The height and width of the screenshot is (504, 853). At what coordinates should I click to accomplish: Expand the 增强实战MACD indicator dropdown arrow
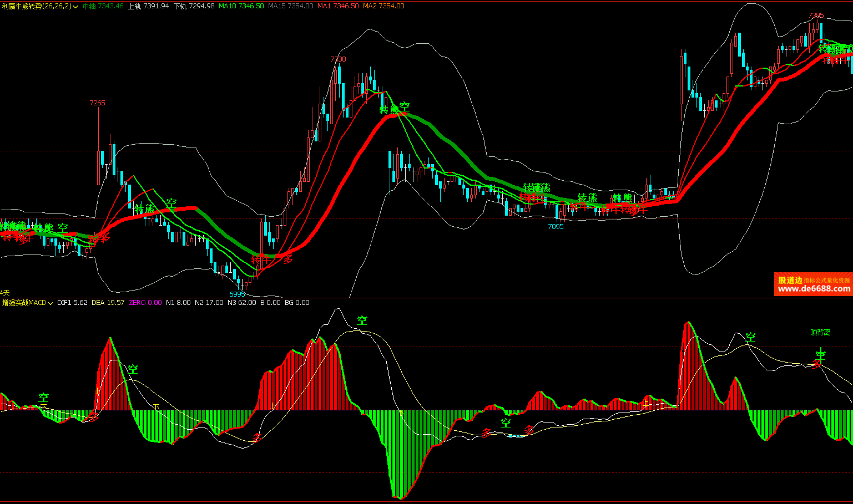pyautogui.click(x=51, y=303)
